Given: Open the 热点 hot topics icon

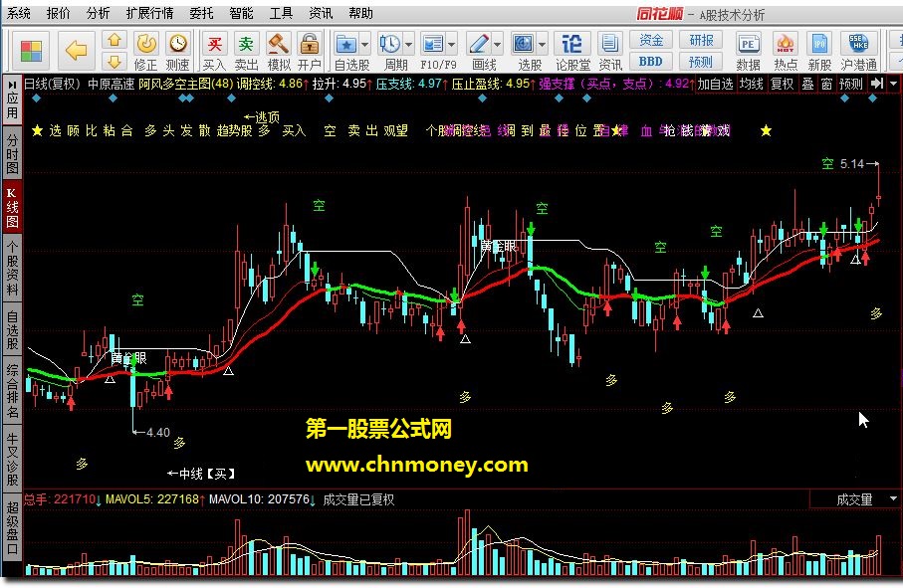Looking at the screenshot, I should [x=785, y=51].
